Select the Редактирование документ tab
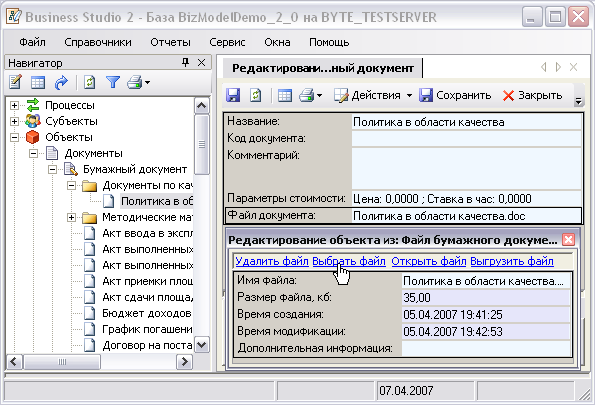 click(x=323, y=68)
